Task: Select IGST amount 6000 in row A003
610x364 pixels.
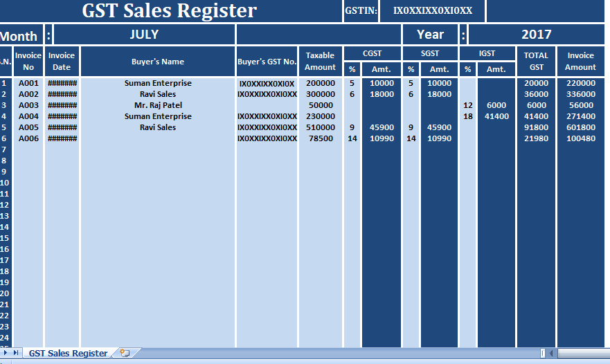Action: tap(496, 105)
